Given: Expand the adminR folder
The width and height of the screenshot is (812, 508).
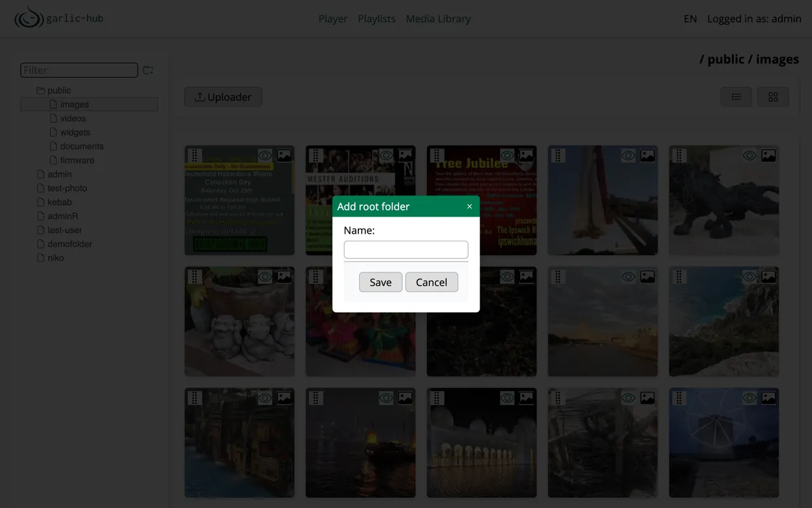Looking at the screenshot, I should click(41, 216).
